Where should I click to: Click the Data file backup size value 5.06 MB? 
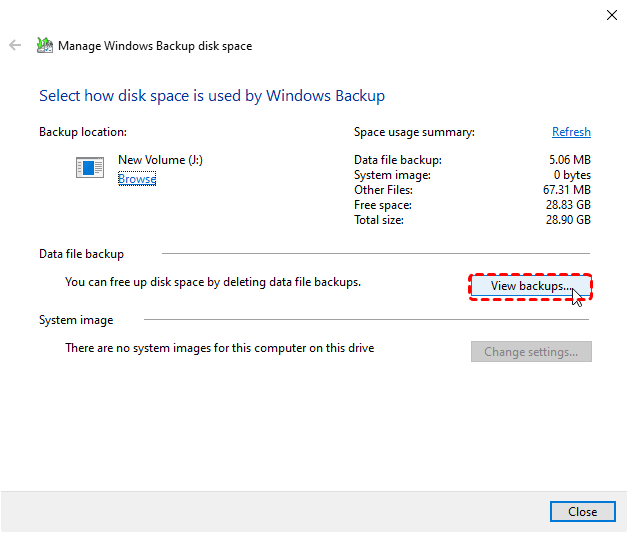[569, 160]
